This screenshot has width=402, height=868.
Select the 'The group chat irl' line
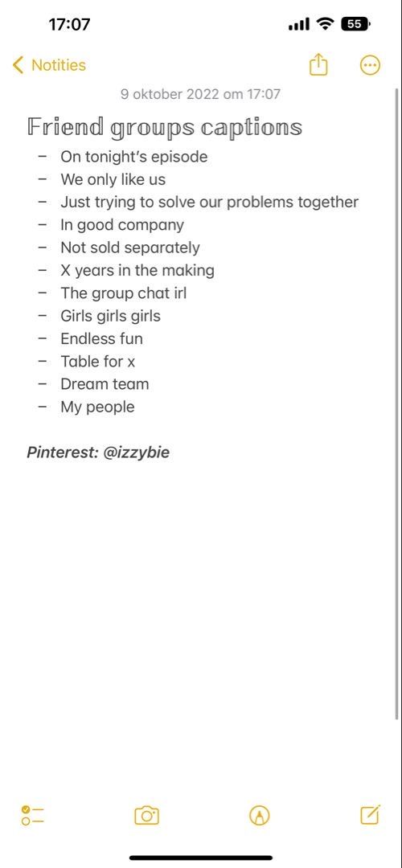(x=124, y=293)
